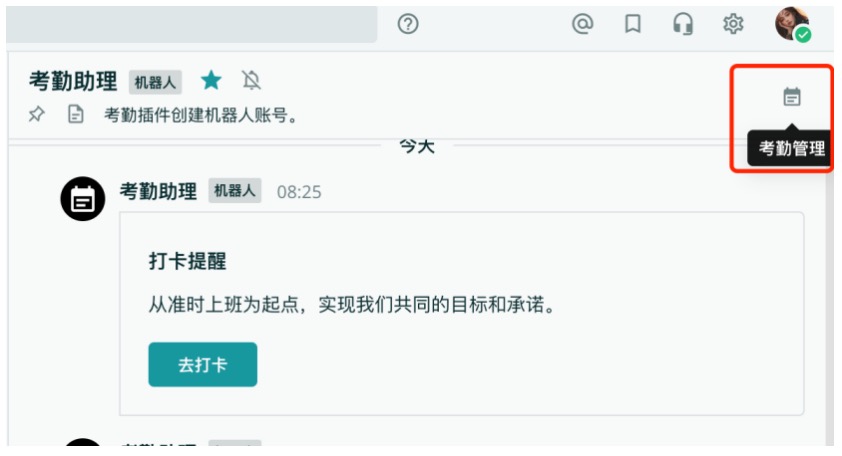Click the 考勤管理 calendar icon
Screen dimensions: 842x456
(792, 97)
